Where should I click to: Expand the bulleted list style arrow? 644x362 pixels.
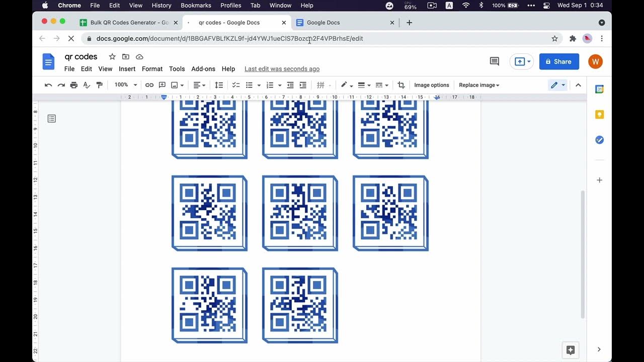259,85
